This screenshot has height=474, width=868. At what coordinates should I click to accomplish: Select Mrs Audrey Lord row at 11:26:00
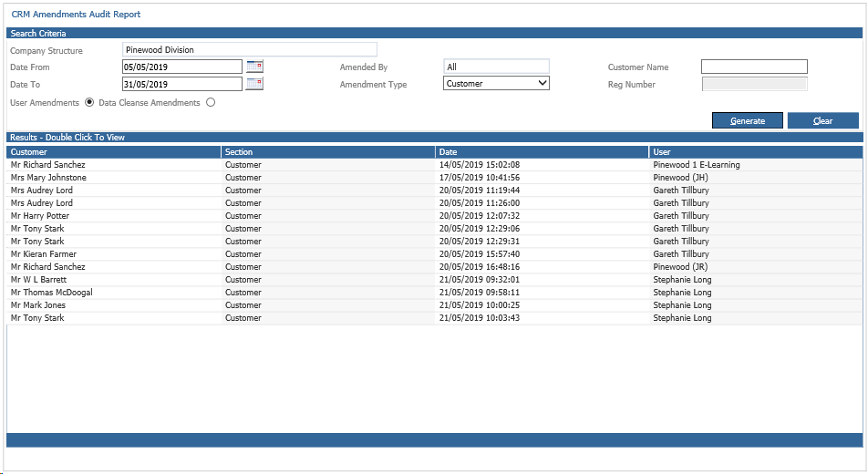click(435, 202)
